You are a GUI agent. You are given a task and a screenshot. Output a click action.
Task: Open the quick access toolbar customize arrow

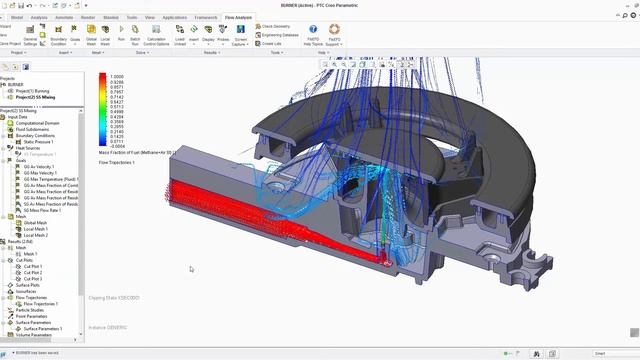point(86,5)
